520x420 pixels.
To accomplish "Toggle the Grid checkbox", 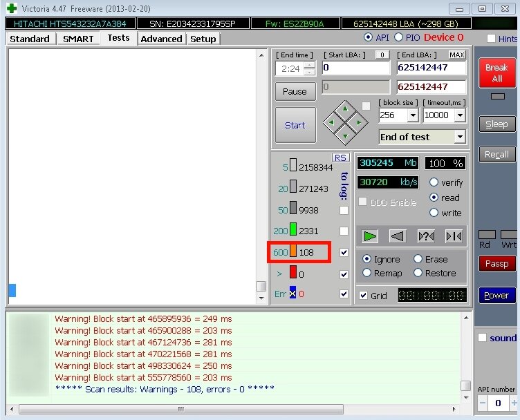I will (x=364, y=295).
